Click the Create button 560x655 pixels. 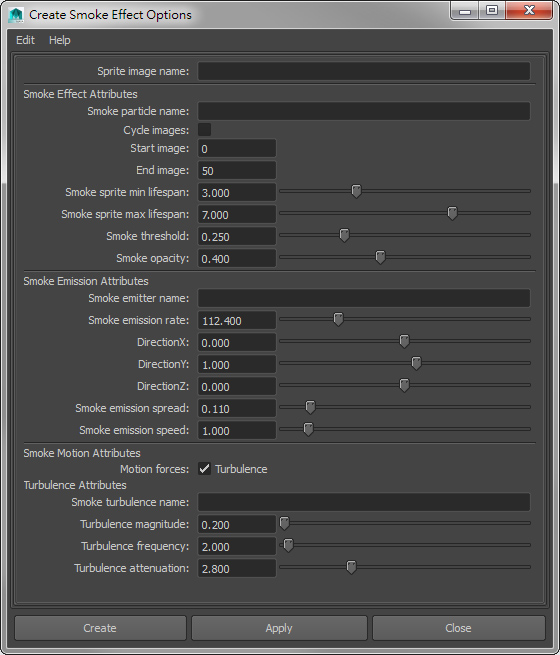click(x=100, y=628)
